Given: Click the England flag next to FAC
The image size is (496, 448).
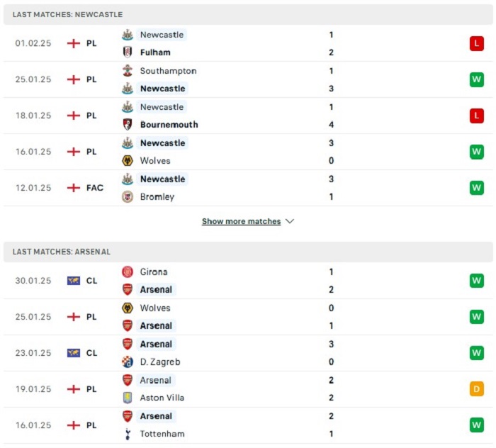Looking at the screenshot, I should [x=74, y=188].
